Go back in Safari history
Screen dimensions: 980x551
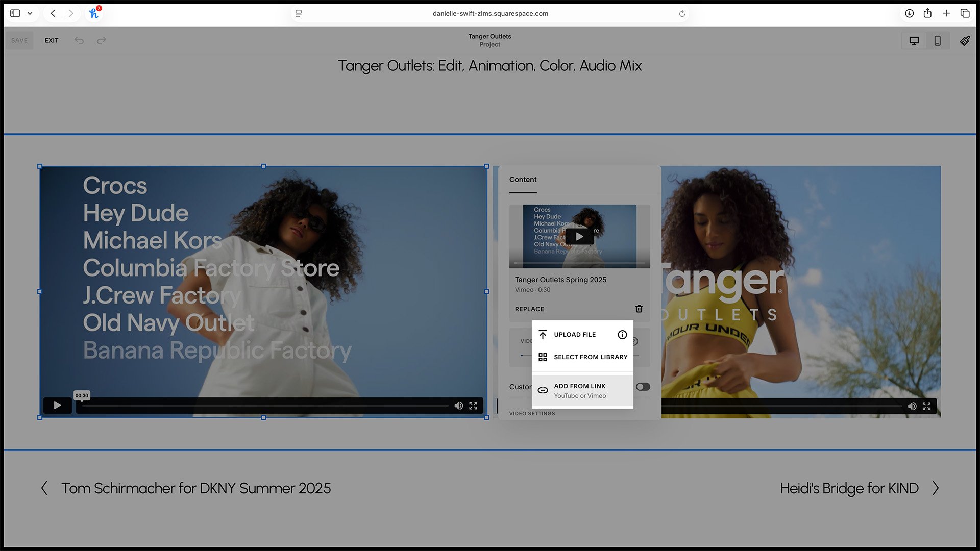point(53,13)
